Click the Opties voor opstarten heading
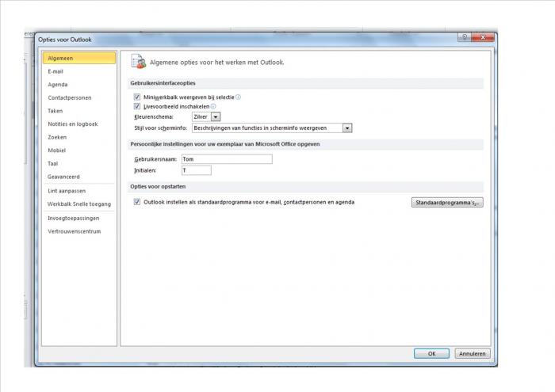 coord(158,186)
